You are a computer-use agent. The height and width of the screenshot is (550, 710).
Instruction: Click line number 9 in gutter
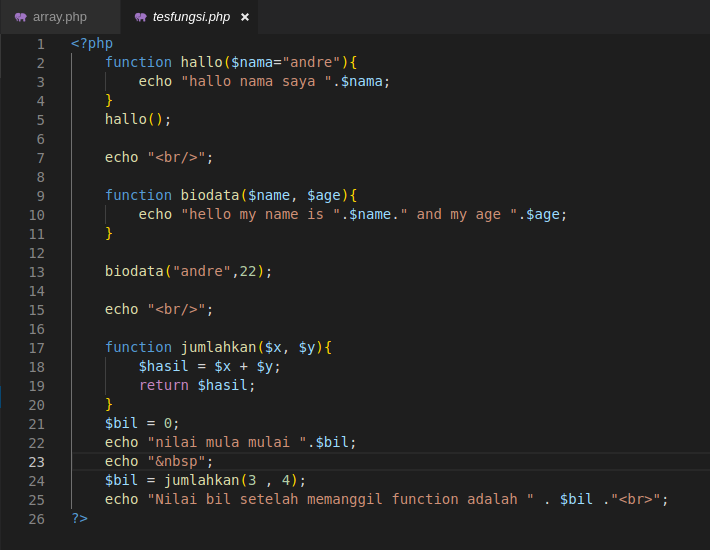pos(41,196)
